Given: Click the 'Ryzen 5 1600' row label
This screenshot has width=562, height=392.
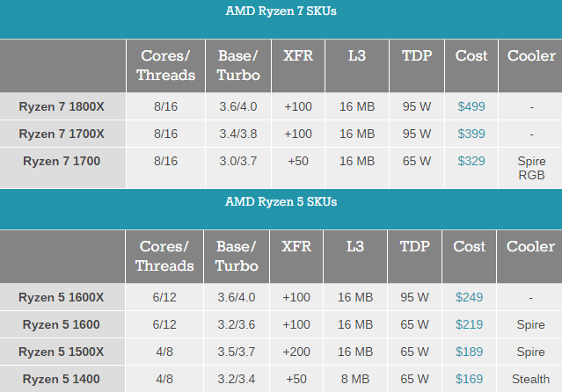Looking at the screenshot, I should tap(62, 324).
